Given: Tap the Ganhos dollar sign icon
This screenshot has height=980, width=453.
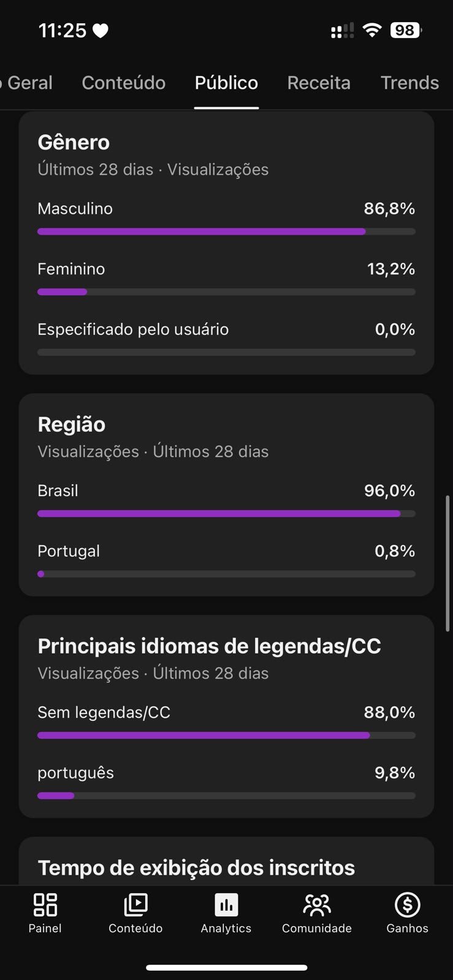Looking at the screenshot, I should click(408, 904).
